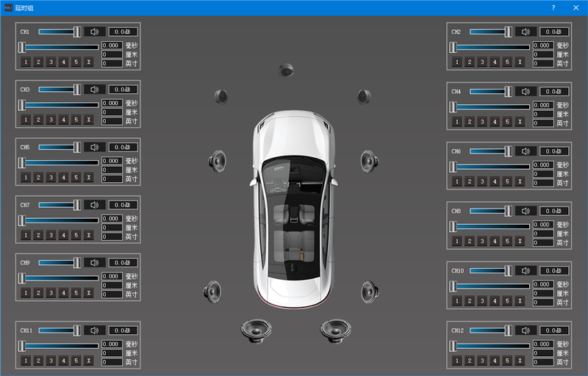
Task: Click CH1 milliseconds delay field
Action: (112, 46)
